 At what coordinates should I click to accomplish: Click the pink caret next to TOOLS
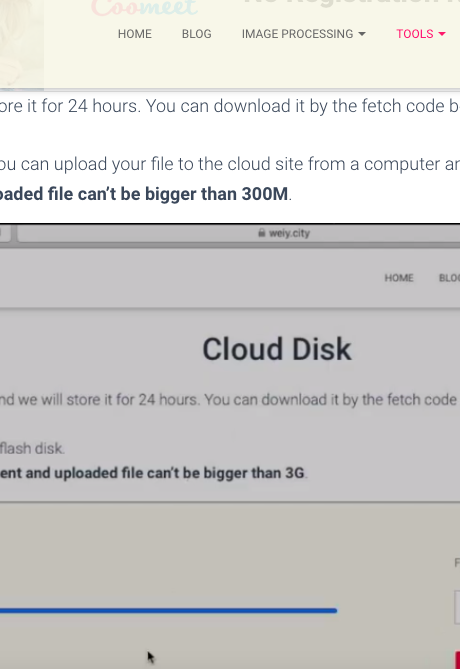pyautogui.click(x=442, y=34)
